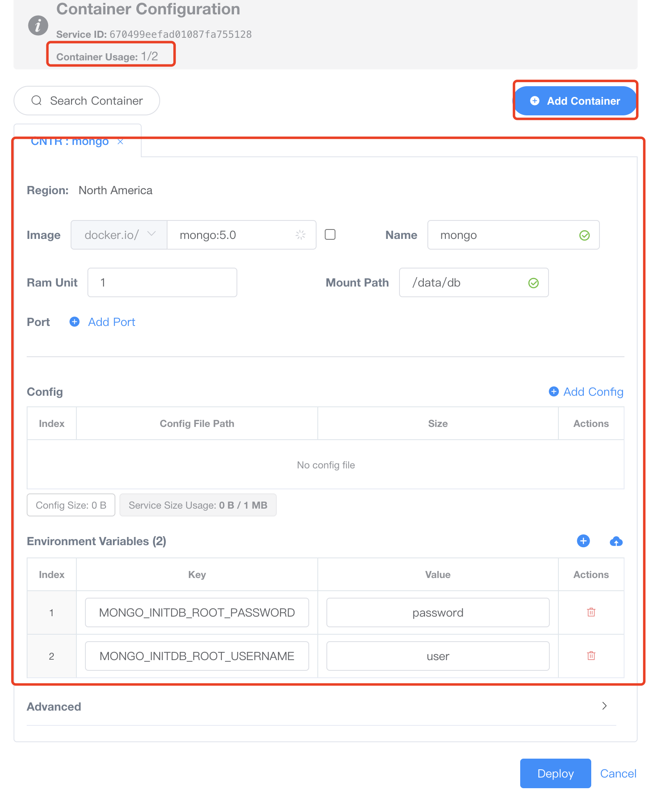The height and width of the screenshot is (812, 652).
Task: Click the Add Container button
Action: click(575, 101)
